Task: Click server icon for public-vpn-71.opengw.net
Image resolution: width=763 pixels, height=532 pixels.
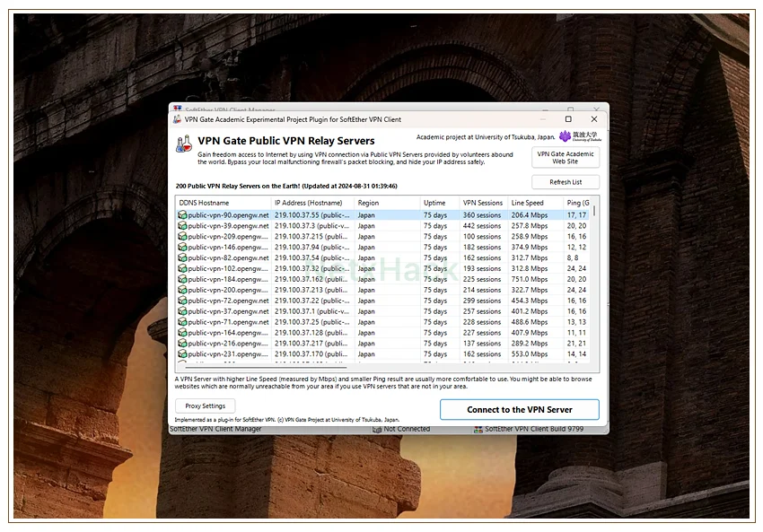Action: point(182,321)
